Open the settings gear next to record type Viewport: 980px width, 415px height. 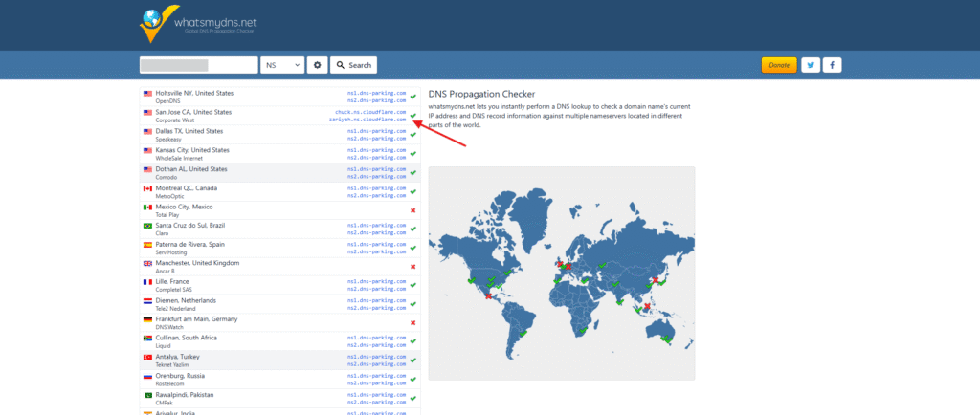pos(318,65)
